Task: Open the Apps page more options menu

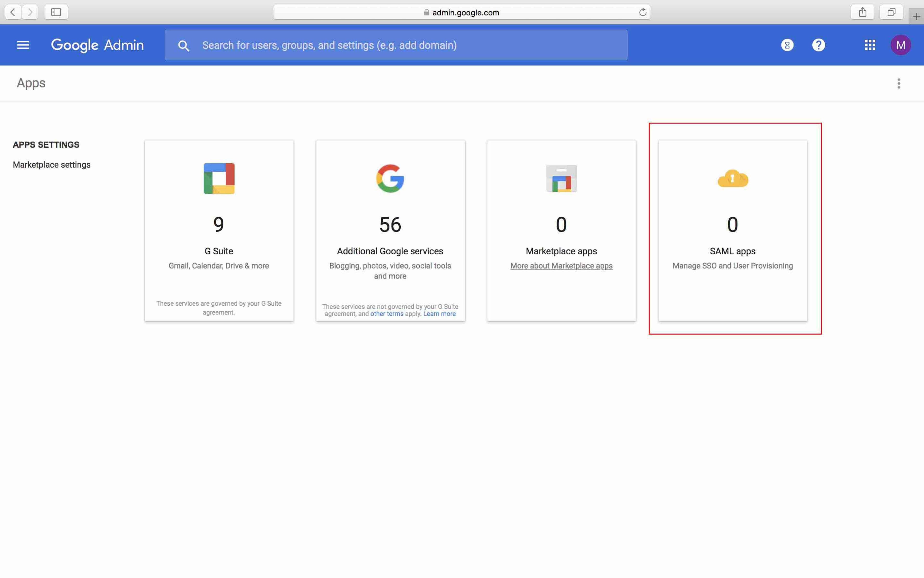Action: pyautogui.click(x=899, y=83)
